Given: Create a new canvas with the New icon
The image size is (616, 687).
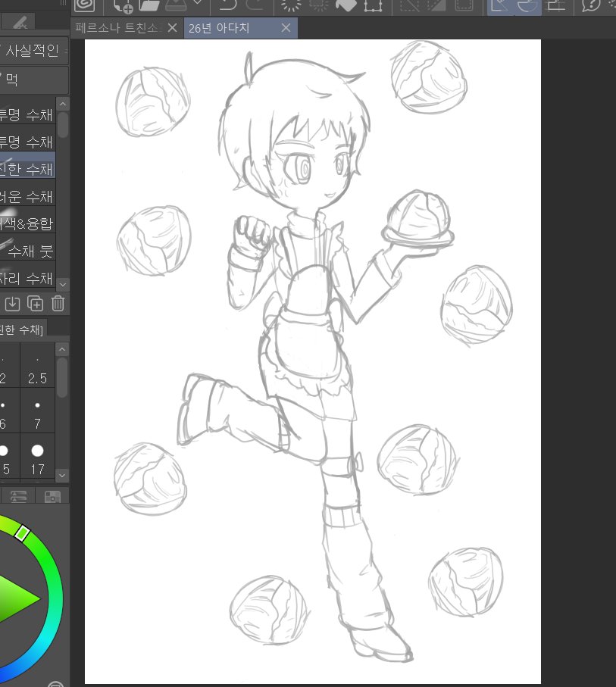Looking at the screenshot, I should tap(123, 6).
